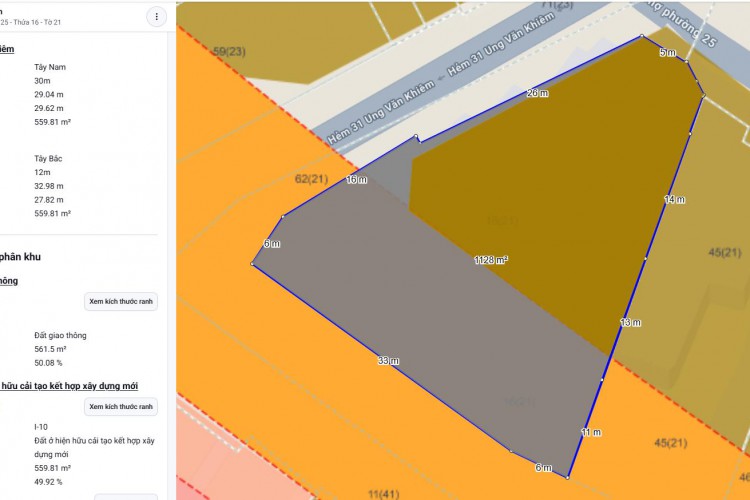
Task: Select the 11 m edge measurement
Action: 591,432
